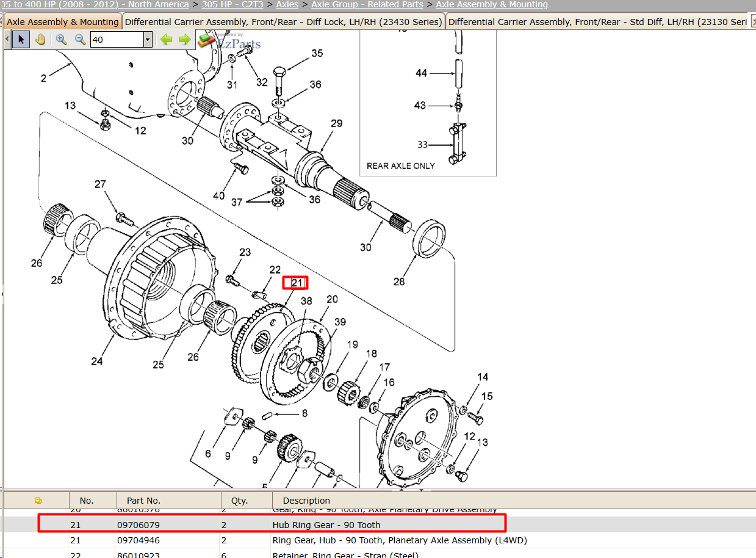Collapse the diagram toolbar using left triangle
Image resolution: width=756 pixels, height=558 pixels.
(x=7, y=40)
